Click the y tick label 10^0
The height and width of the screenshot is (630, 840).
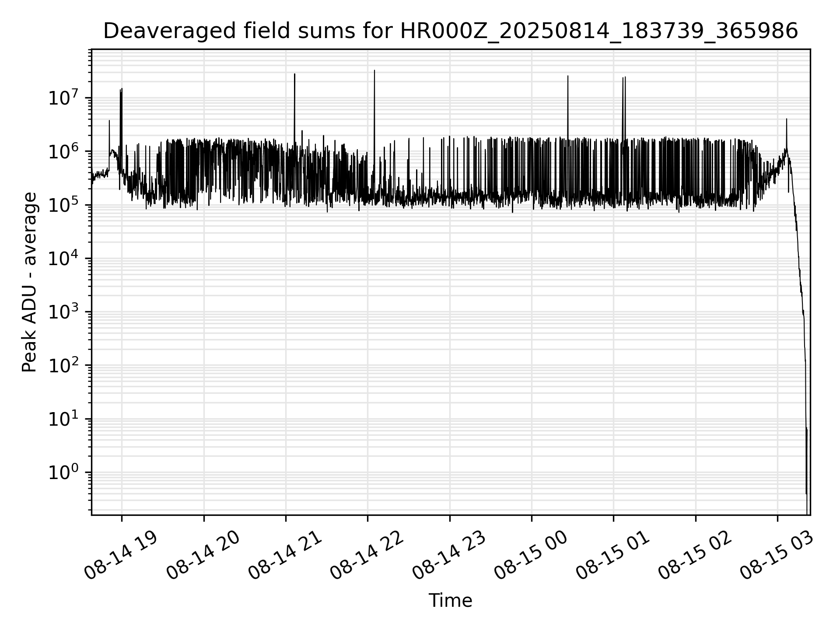64,472
